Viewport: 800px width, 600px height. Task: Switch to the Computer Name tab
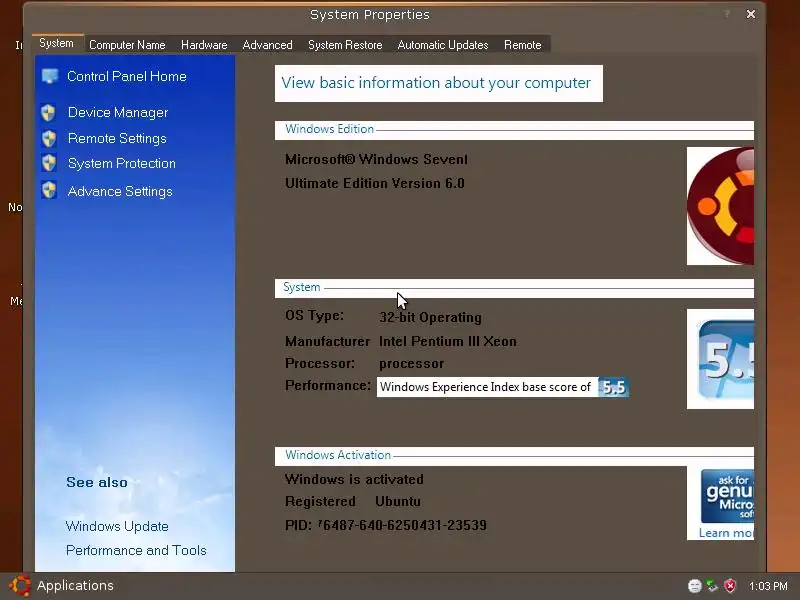[x=127, y=45]
